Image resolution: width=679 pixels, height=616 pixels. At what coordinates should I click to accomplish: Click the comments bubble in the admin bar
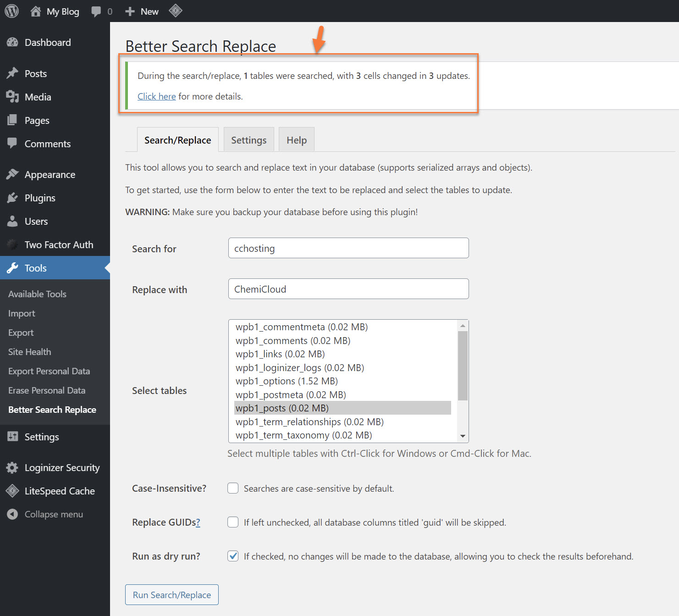[x=95, y=11]
